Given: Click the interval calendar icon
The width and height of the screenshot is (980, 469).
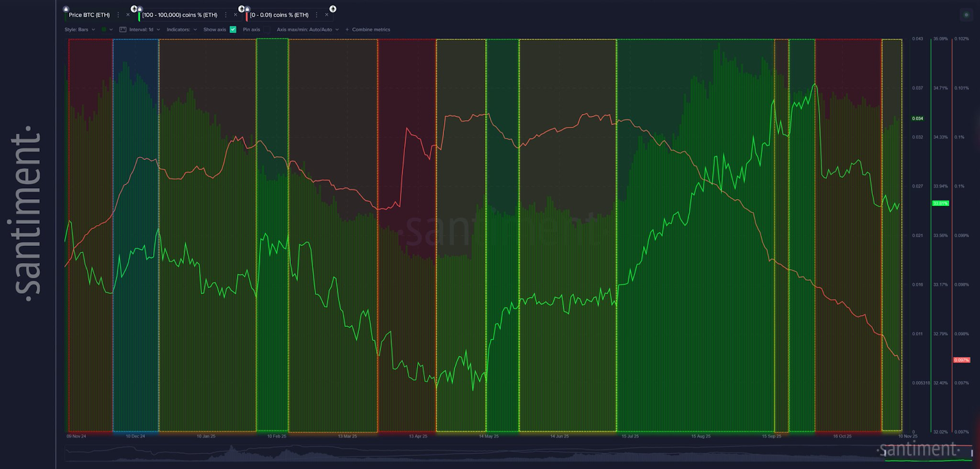Looking at the screenshot, I should (x=123, y=29).
